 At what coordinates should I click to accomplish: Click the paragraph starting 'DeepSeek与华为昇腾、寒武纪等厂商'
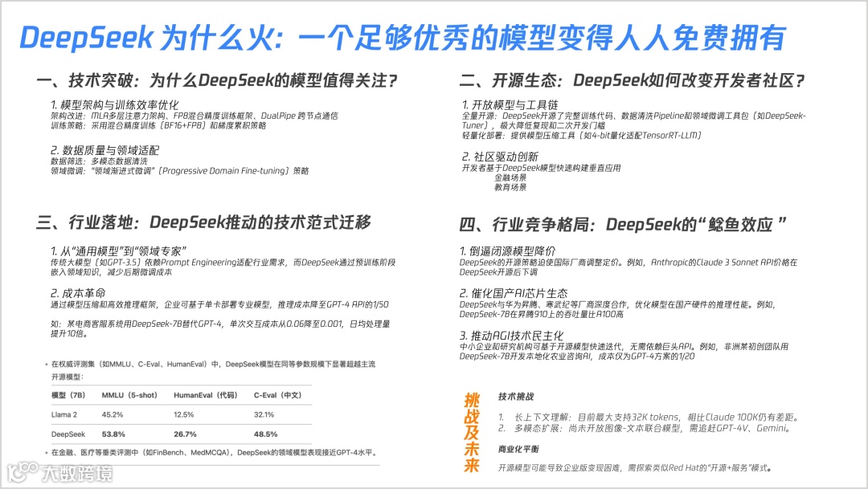point(618,309)
